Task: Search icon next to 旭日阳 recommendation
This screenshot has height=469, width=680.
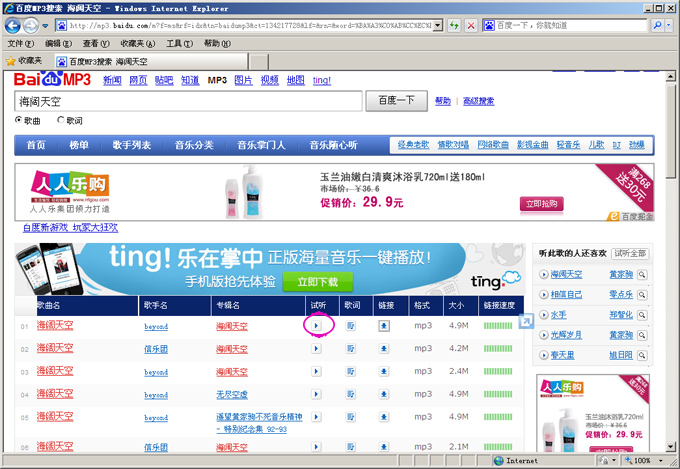Action: tap(642, 355)
